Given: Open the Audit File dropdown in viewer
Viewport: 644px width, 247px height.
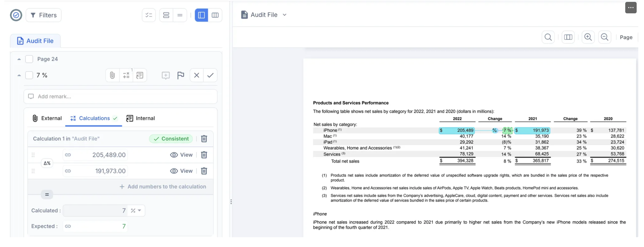Looking at the screenshot, I should coord(264,15).
